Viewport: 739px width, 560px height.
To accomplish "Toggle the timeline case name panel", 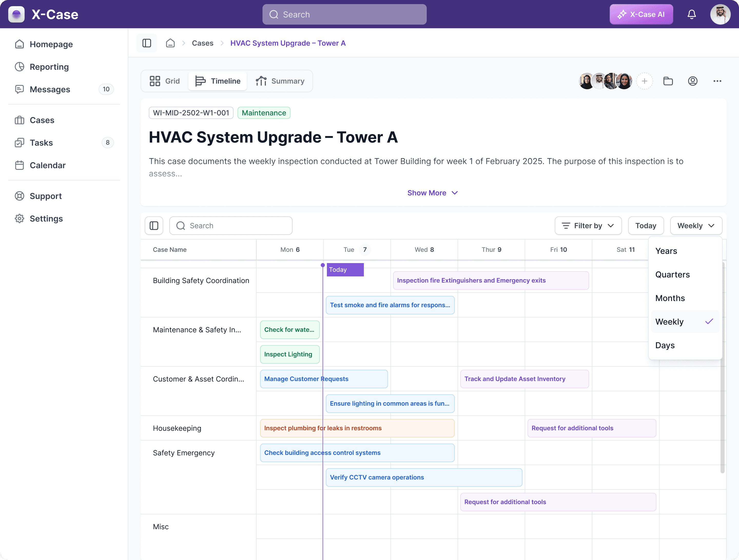I will [x=154, y=226].
